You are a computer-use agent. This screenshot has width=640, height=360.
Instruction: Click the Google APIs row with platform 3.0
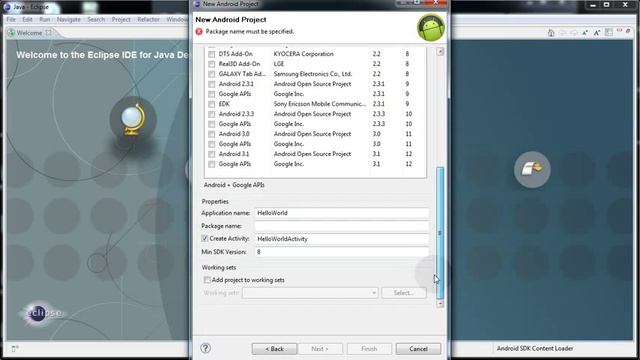[315, 144]
